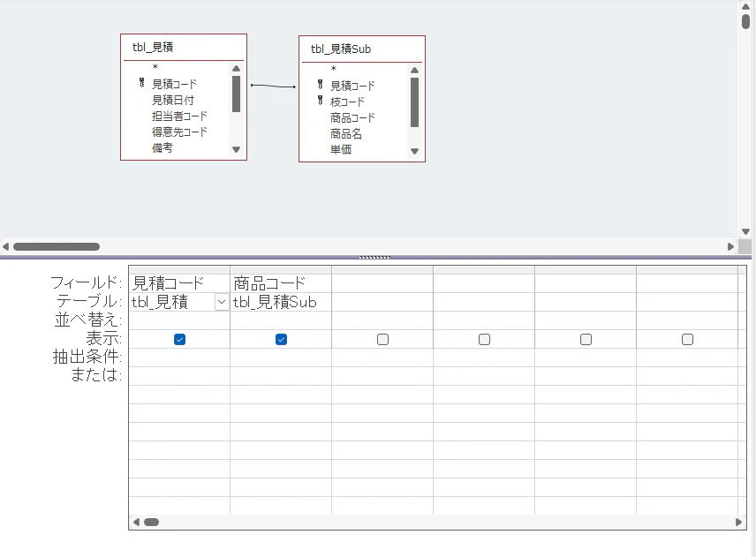Uncheck the 表示 checkbox for 商品コード column
The width and height of the screenshot is (756, 557).
point(280,338)
